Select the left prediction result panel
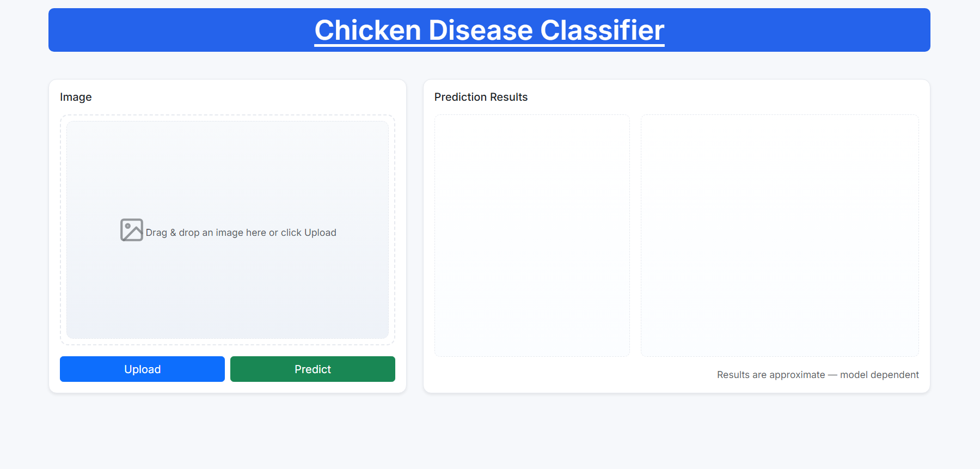 coord(532,235)
